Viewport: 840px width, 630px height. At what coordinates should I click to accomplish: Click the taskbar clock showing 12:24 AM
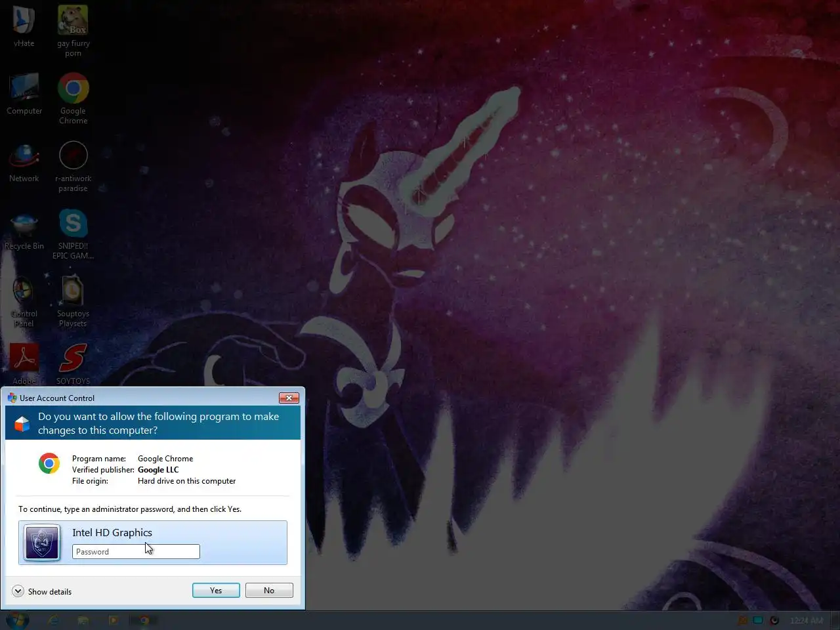[807, 620]
